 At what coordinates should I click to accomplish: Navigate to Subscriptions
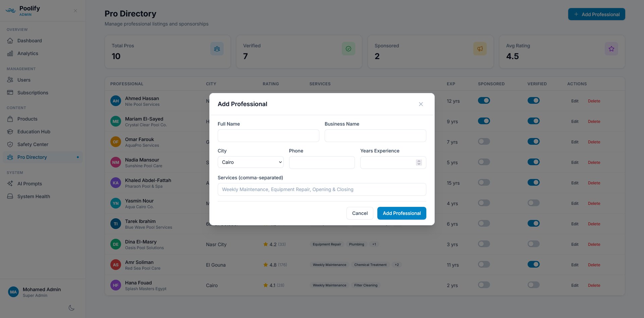pos(33,92)
